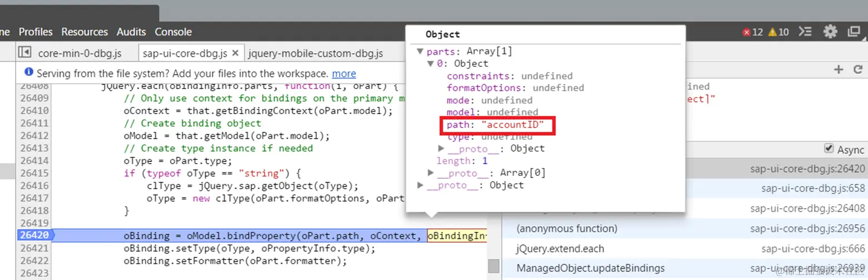Click the info icon beside Serving message
The height and width of the screenshot is (280, 868).
coord(29,73)
